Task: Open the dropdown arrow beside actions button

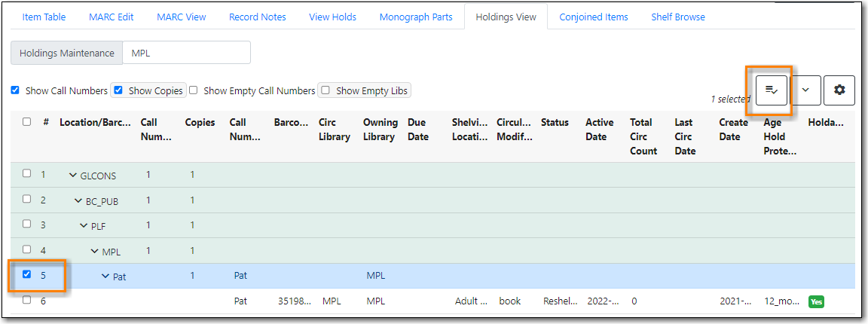Action: tap(805, 90)
